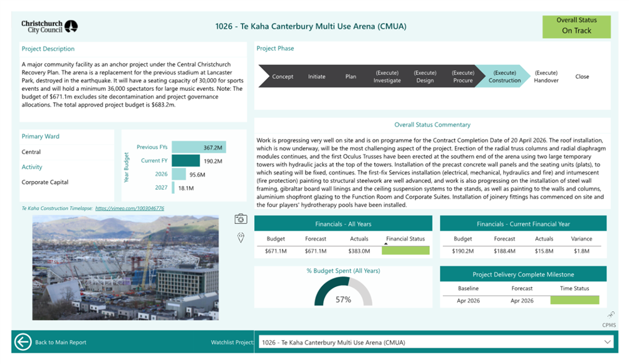
Task: Click the map location pin icon
Action: (241, 237)
